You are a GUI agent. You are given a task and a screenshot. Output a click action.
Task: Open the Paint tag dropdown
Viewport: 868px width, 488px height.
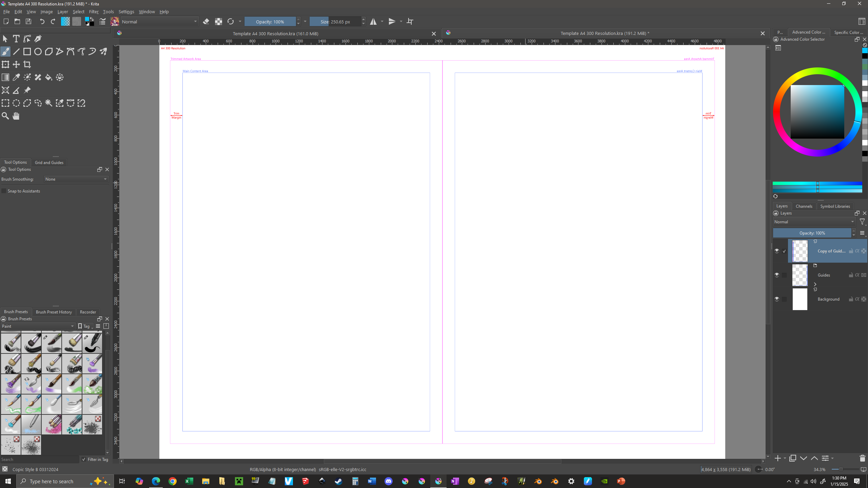pyautogui.click(x=38, y=326)
